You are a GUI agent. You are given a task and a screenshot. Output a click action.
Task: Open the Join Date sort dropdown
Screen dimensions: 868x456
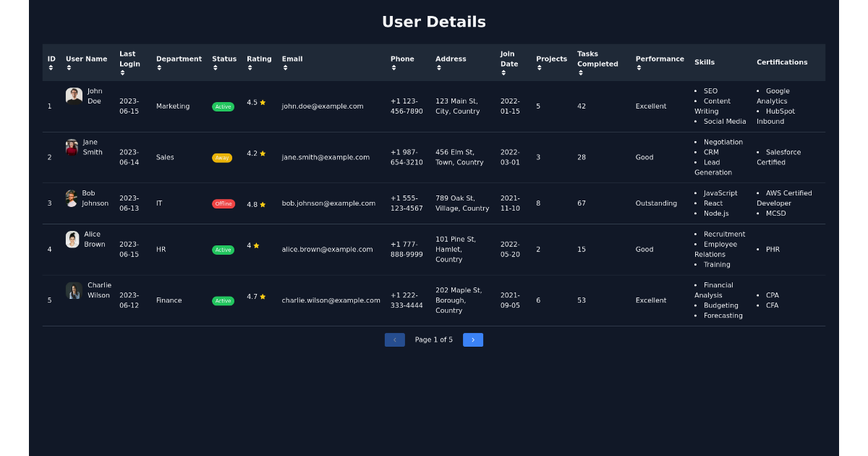point(502,72)
